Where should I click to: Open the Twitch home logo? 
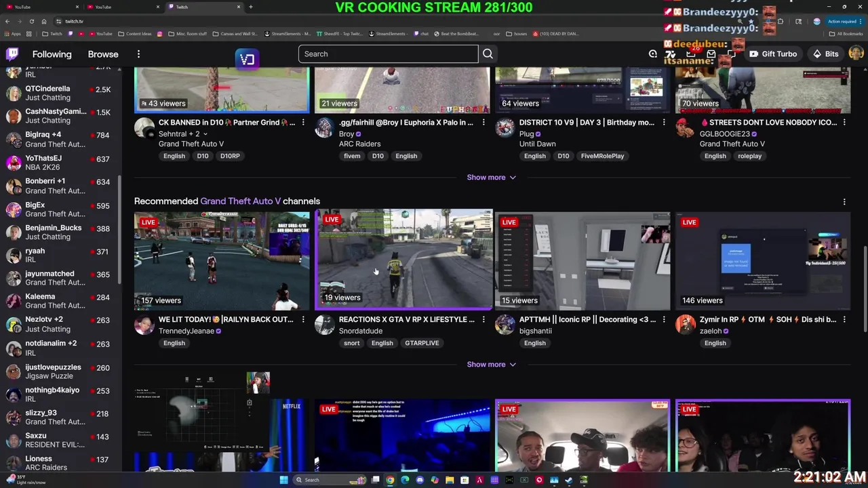click(x=12, y=54)
